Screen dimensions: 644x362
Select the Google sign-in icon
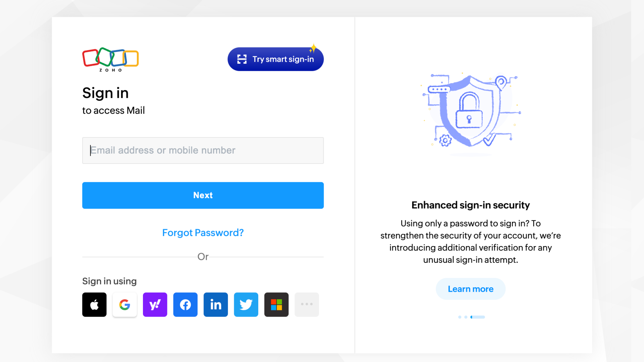pos(124,304)
